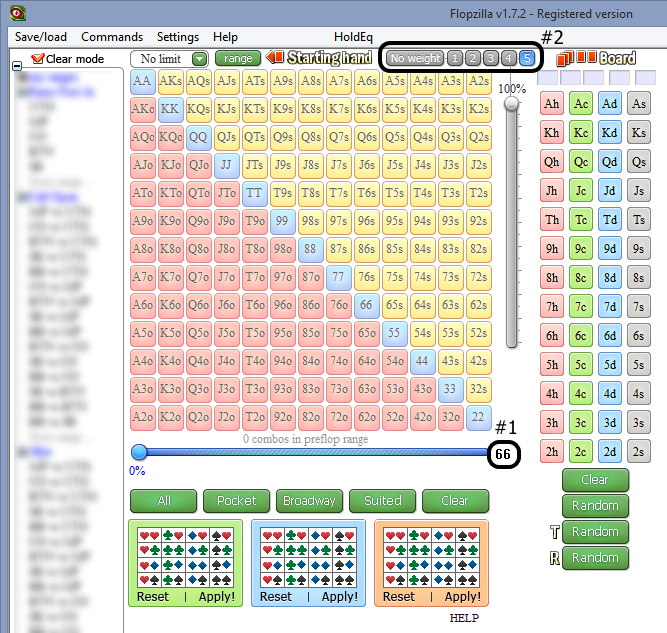Click the combos count box showing 66
Image resolution: width=667 pixels, height=633 pixels.
503,454
